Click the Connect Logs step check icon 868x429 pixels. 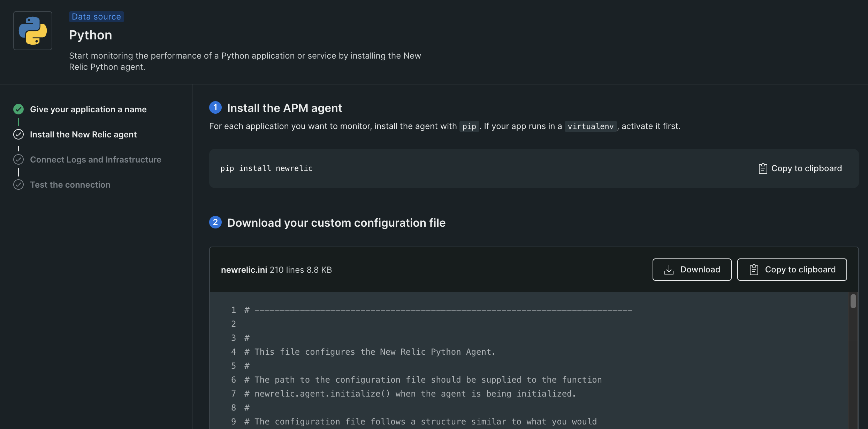click(18, 159)
